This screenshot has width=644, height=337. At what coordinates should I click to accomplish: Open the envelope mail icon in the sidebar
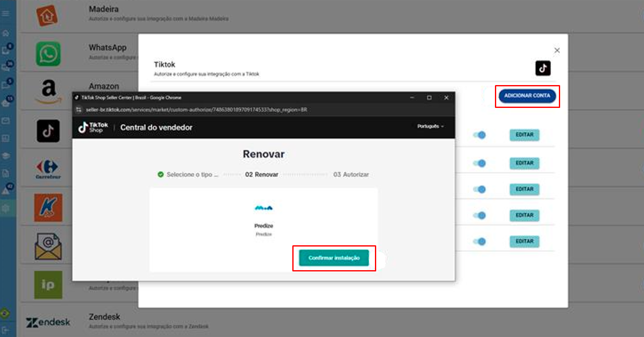[x=5, y=121]
